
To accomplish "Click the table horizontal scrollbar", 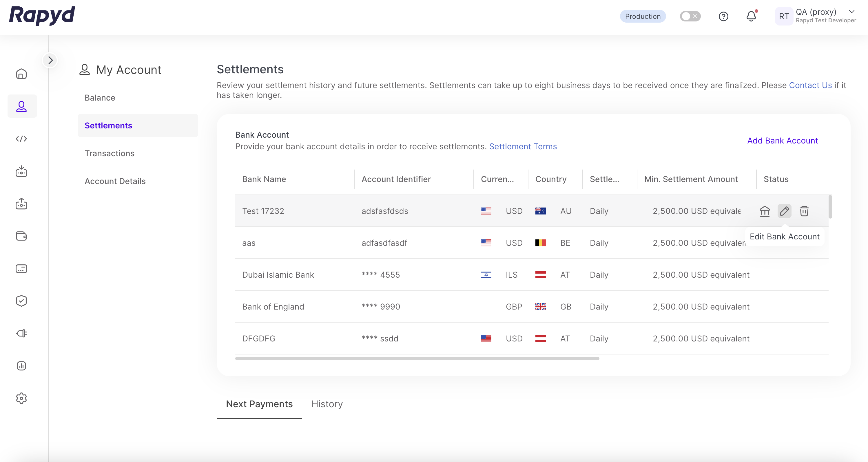I will click(x=417, y=358).
